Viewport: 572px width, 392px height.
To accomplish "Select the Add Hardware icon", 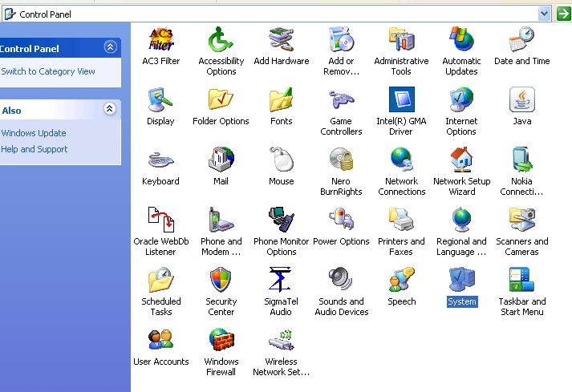I will [x=282, y=39].
